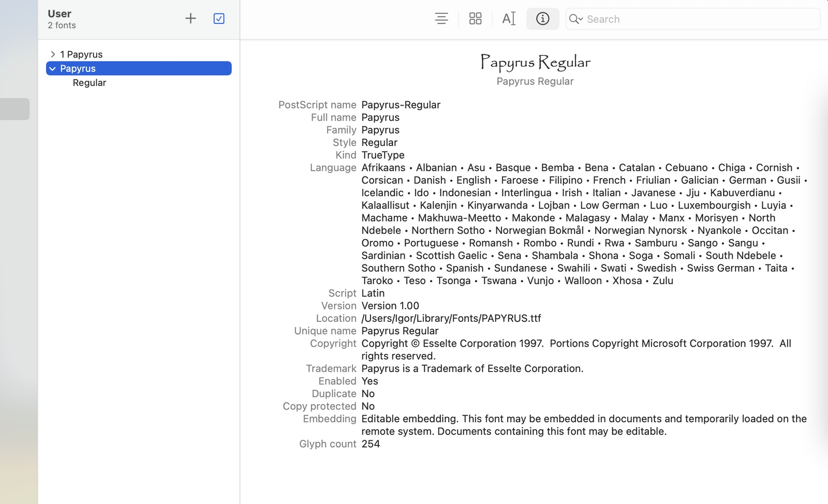Switch to Grid repertoire view icon
Image resolution: width=828 pixels, height=504 pixels.
(475, 19)
